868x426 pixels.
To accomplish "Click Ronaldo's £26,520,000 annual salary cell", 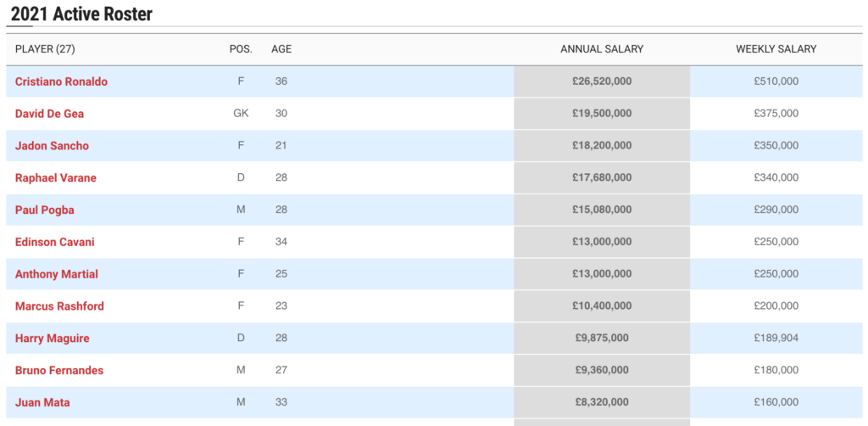I will coord(602,81).
